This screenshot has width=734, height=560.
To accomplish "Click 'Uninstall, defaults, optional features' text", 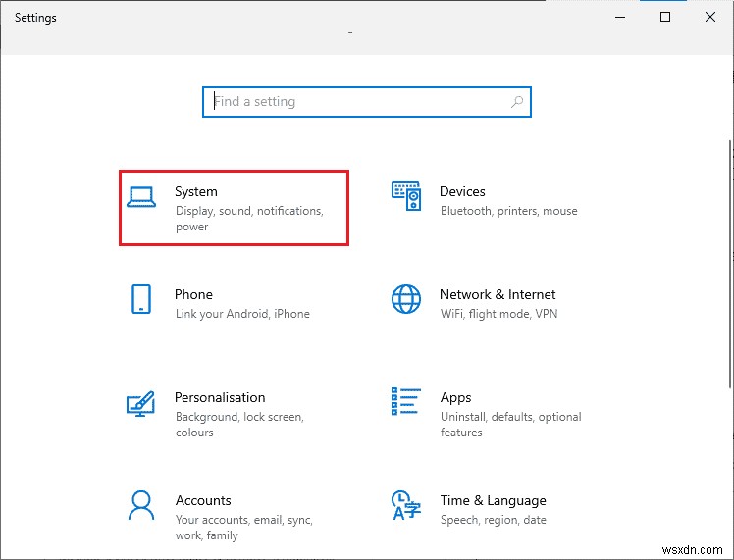I will (510, 425).
